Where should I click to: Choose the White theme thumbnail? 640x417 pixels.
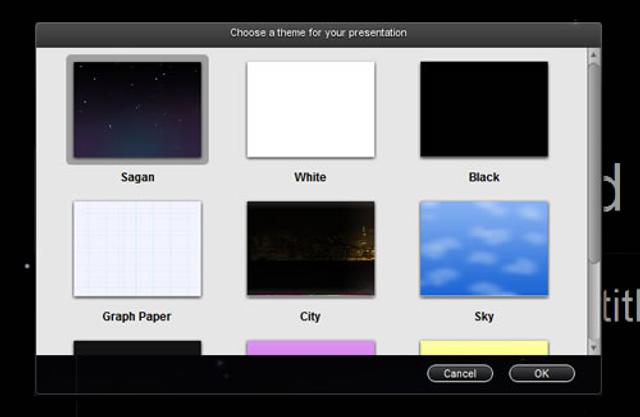tap(310, 109)
